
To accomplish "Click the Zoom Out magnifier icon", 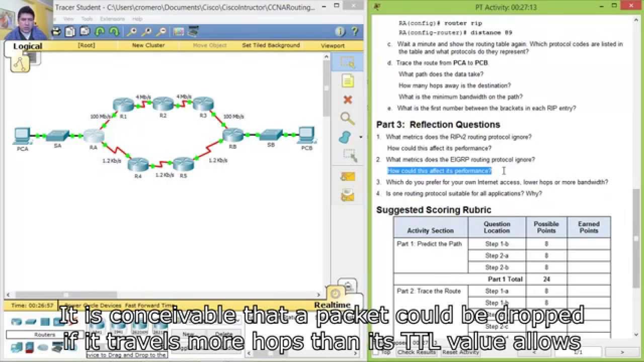I will click(x=162, y=32).
